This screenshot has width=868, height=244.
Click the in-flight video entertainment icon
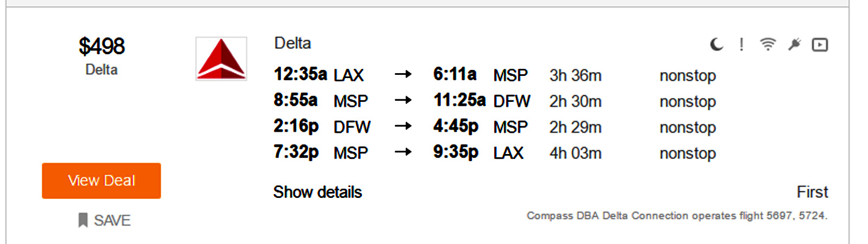pyautogui.click(x=820, y=44)
